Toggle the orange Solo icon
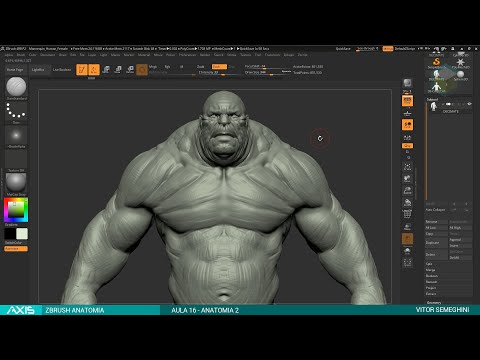The image size is (480, 360). click(407, 239)
